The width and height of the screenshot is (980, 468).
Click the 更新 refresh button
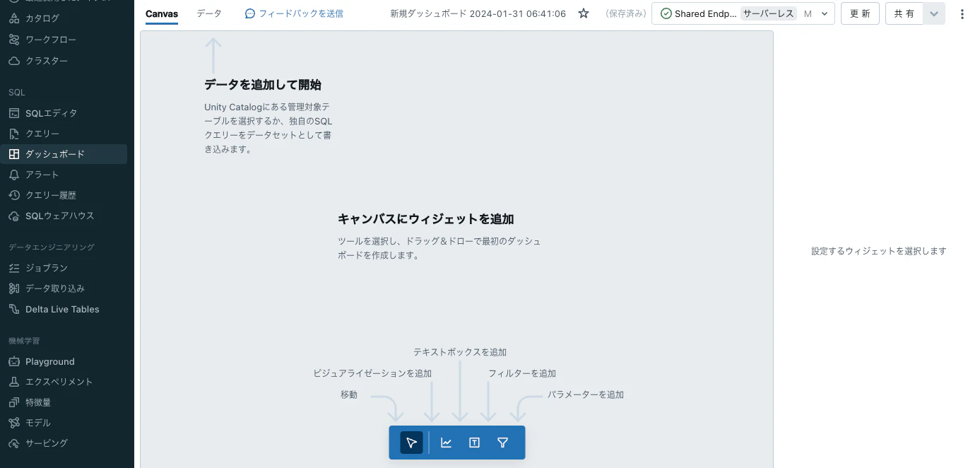(x=860, y=13)
